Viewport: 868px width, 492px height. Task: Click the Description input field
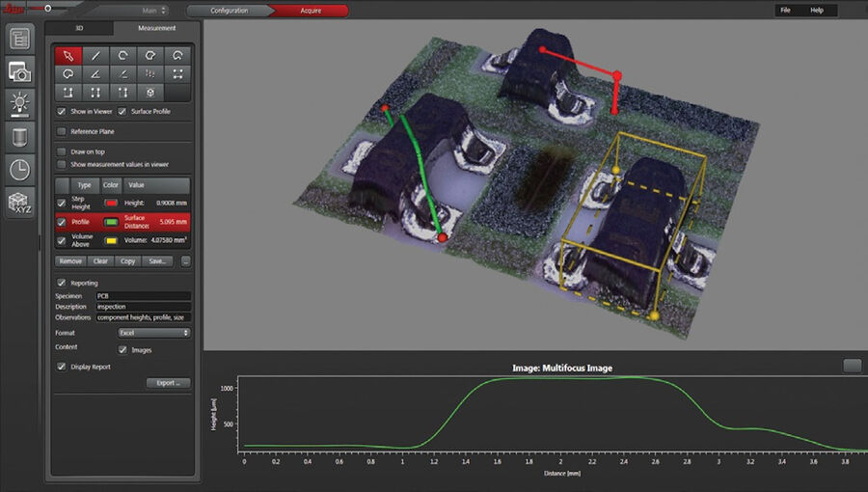pos(144,307)
